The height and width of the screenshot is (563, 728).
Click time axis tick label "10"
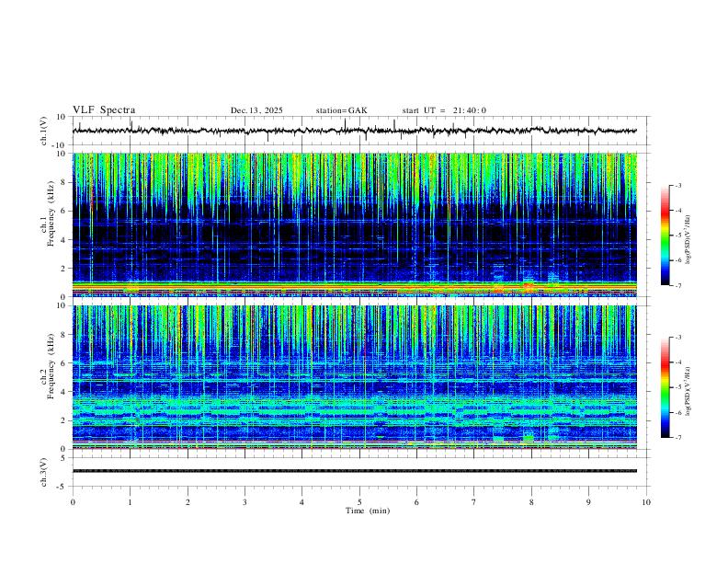tap(646, 502)
